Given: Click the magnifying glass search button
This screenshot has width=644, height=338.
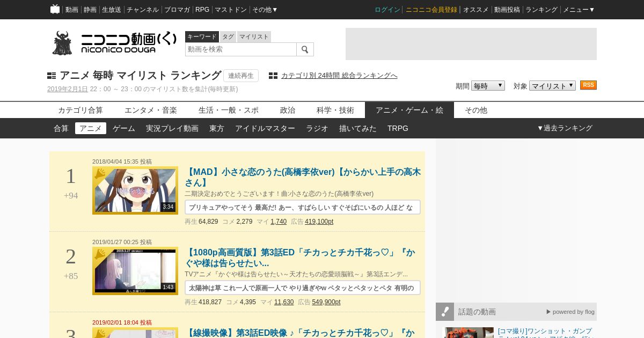Looking at the screenshot, I should [305, 49].
